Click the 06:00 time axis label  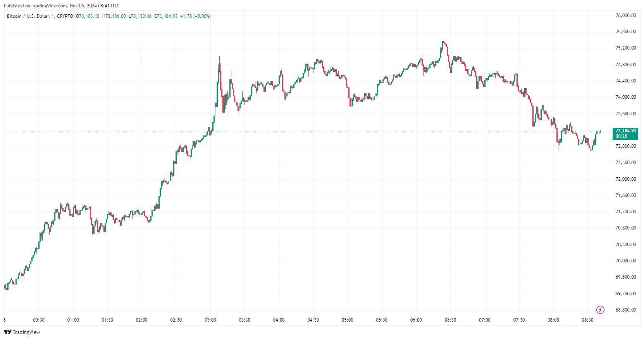[x=416, y=320]
